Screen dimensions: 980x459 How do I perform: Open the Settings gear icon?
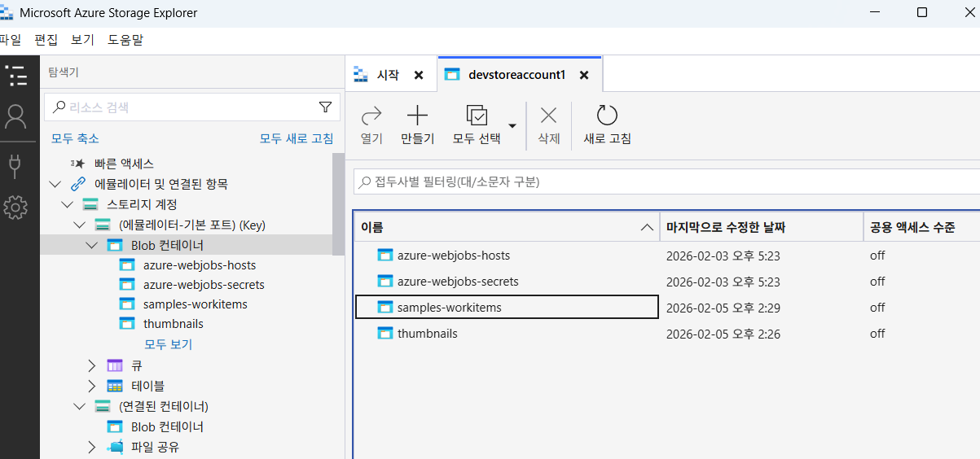pos(15,208)
